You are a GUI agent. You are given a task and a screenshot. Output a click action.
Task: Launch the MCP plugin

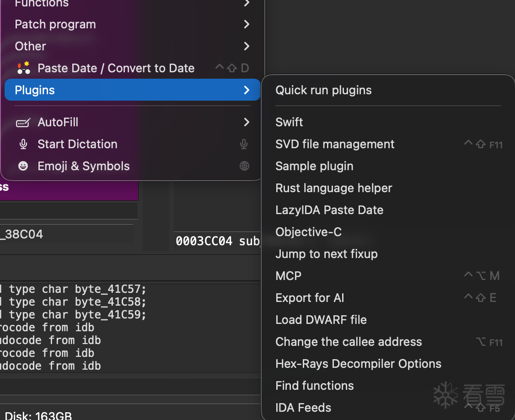288,276
